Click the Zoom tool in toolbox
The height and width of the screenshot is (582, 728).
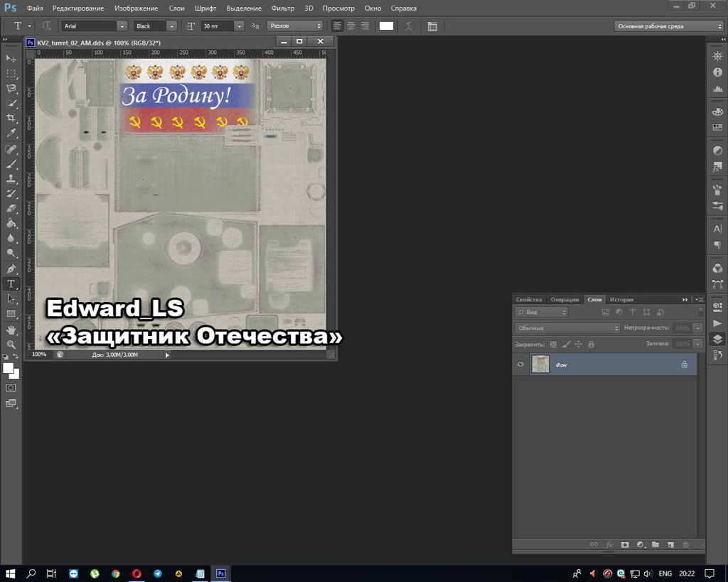coord(11,345)
